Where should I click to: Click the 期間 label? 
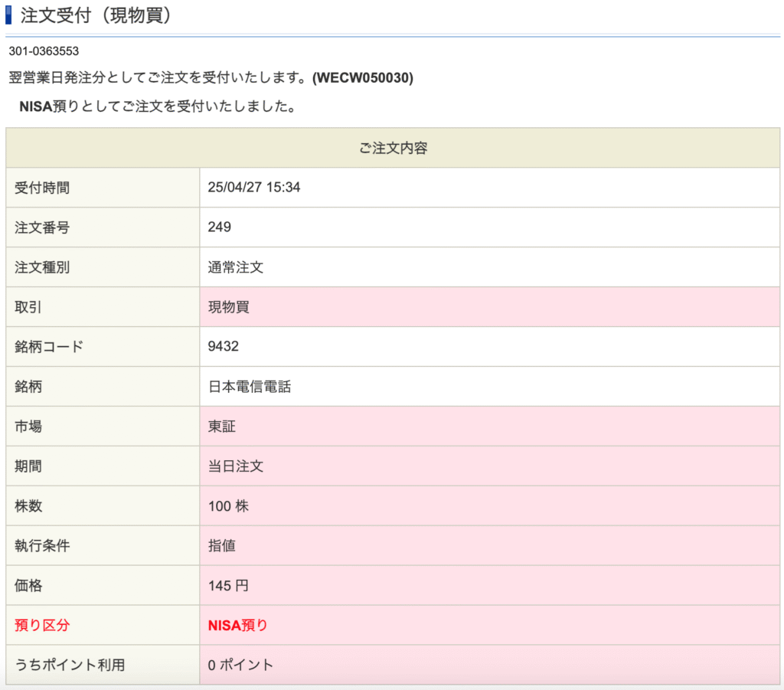[28, 466]
